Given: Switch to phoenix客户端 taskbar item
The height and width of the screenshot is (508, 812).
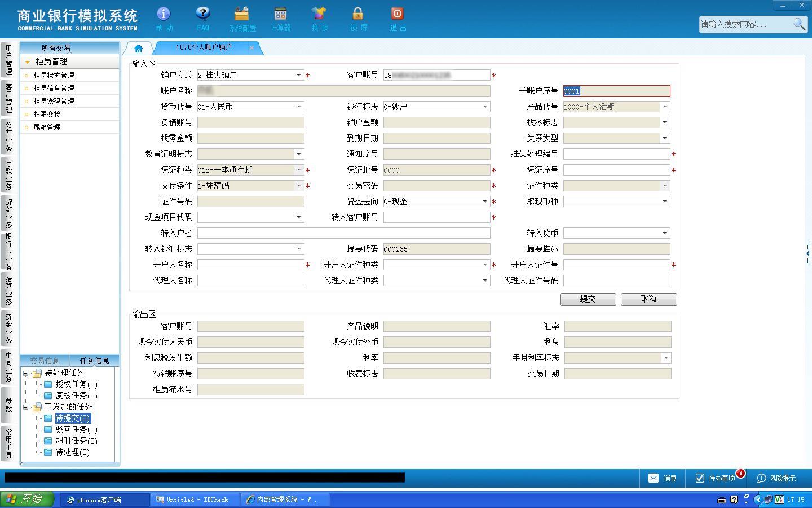Looking at the screenshot, I should click(104, 500).
